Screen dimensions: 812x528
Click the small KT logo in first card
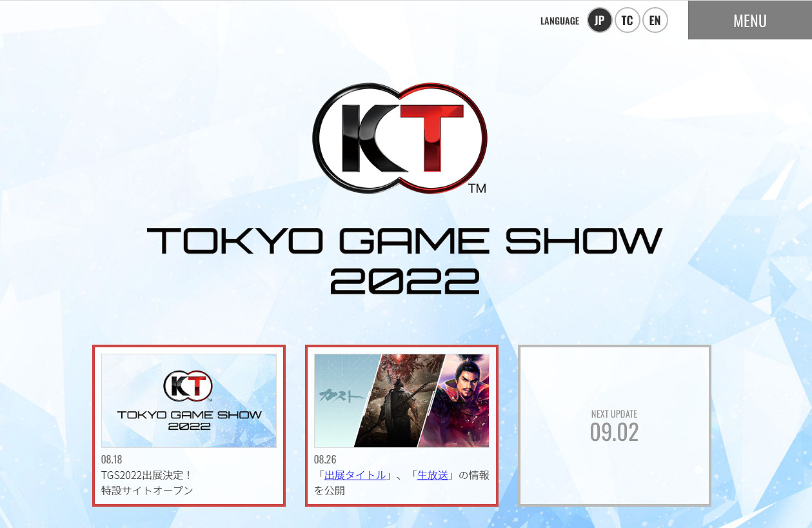click(188, 387)
